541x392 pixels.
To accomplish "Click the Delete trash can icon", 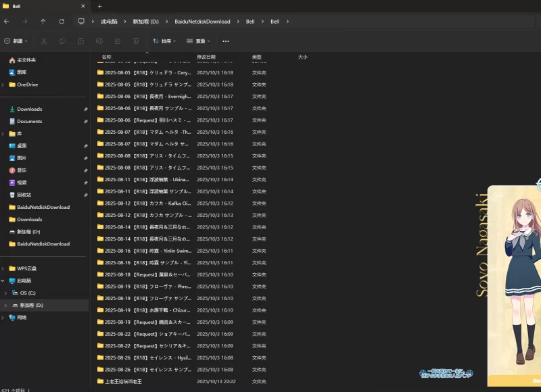I will point(136,41).
